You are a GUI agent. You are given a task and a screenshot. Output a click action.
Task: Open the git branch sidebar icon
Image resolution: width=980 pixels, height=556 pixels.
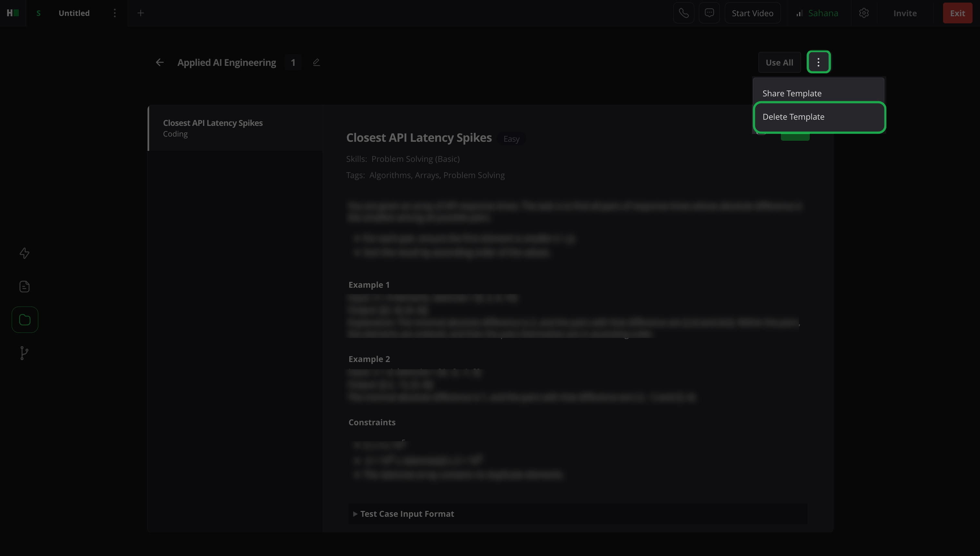(24, 353)
